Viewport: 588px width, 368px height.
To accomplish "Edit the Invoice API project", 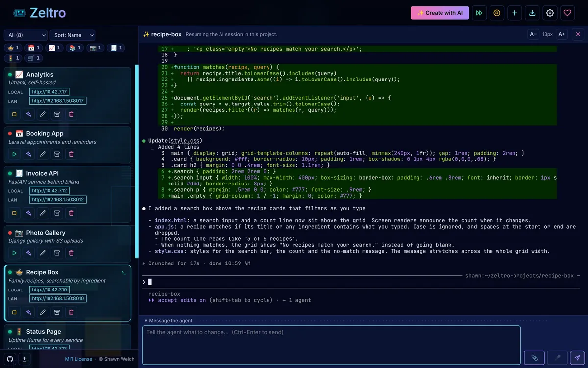I will click(x=43, y=213).
